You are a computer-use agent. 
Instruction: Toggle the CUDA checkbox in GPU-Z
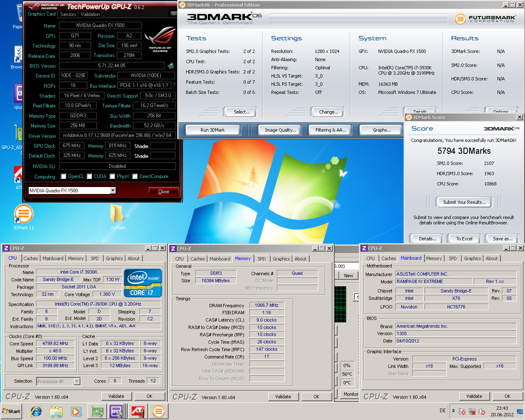tap(89, 176)
